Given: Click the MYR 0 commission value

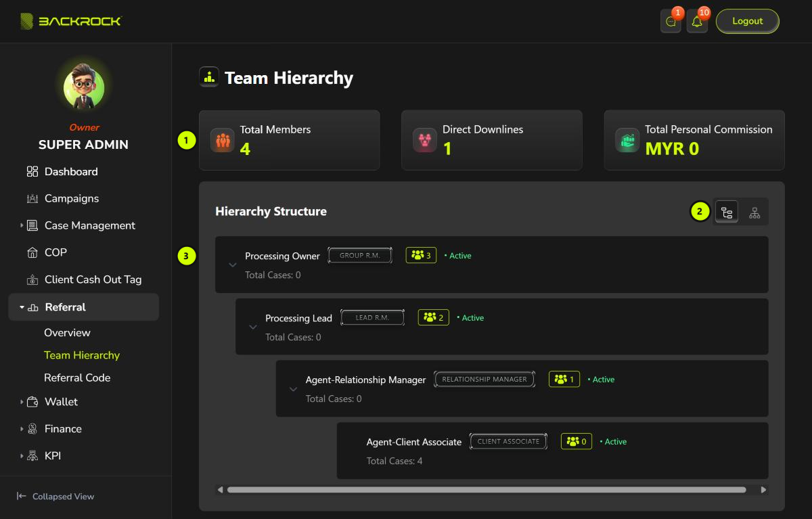Looking at the screenshot, I should tap(672, 149).
